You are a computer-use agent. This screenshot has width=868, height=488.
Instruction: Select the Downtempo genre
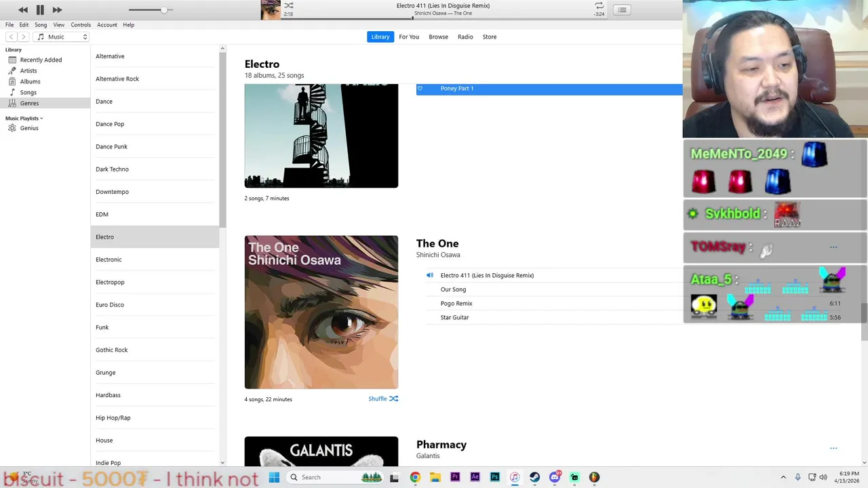click(155, 192)
